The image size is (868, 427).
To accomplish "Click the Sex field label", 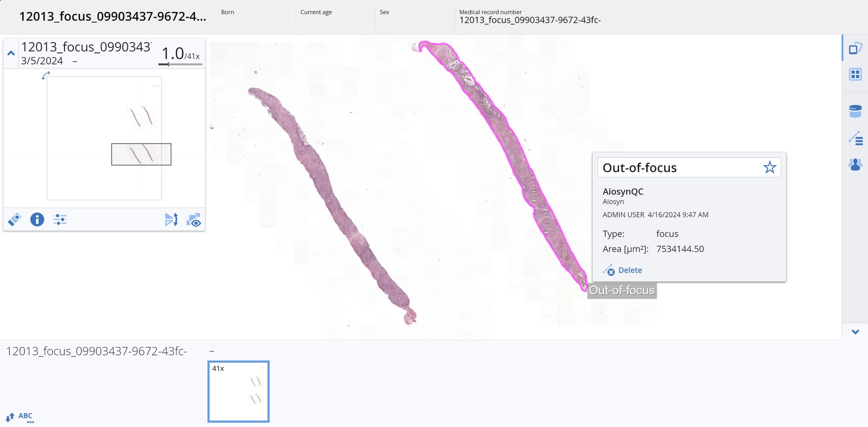I will 384,12.
